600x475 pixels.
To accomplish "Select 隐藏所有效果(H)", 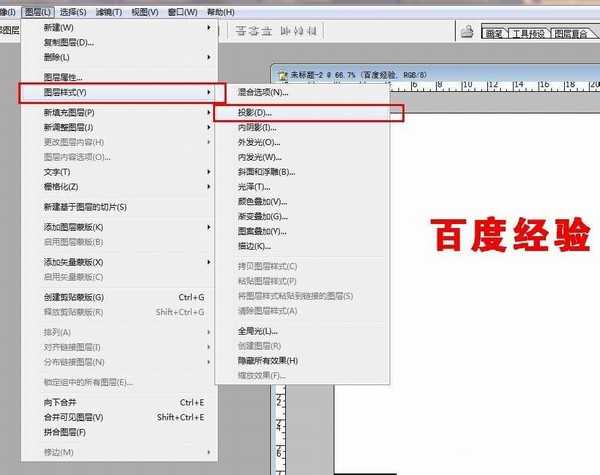I will pyautogui.click(x=302, y=361).
